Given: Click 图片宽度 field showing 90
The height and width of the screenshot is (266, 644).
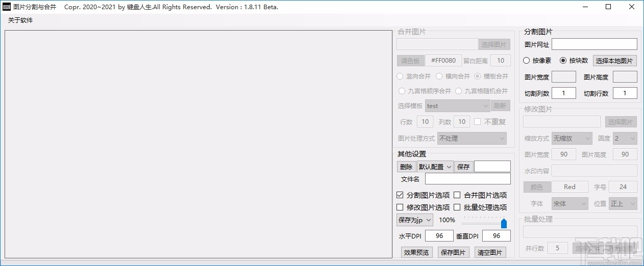Looking at the screenshot, I should [x=564, y=154].
